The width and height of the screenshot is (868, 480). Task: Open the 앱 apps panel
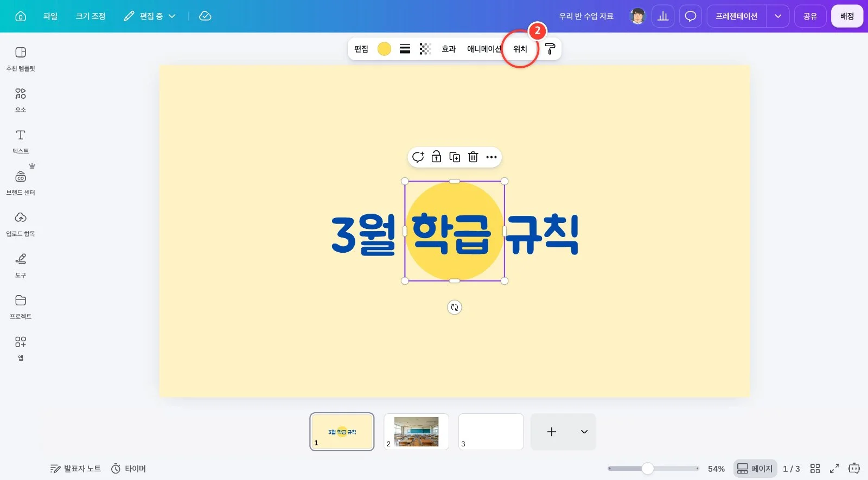[21, 348]
